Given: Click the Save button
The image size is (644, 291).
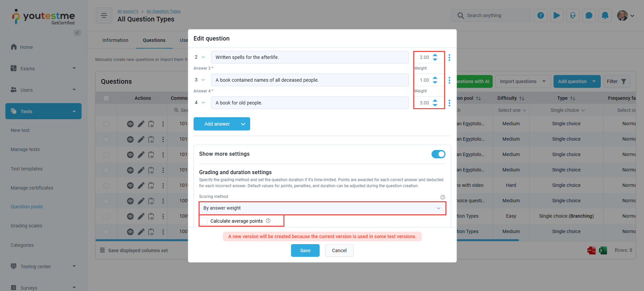Looking at the screenshot, I should pyautogui.click(x=305, y=250).
